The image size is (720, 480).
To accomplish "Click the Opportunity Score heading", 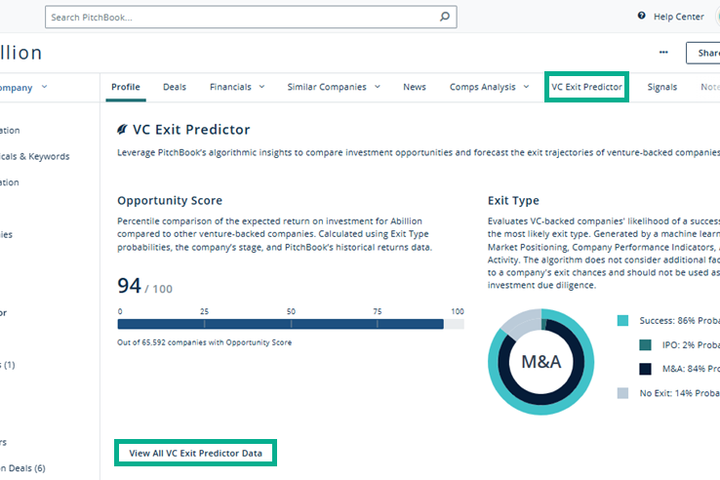I will coord(170,200).
